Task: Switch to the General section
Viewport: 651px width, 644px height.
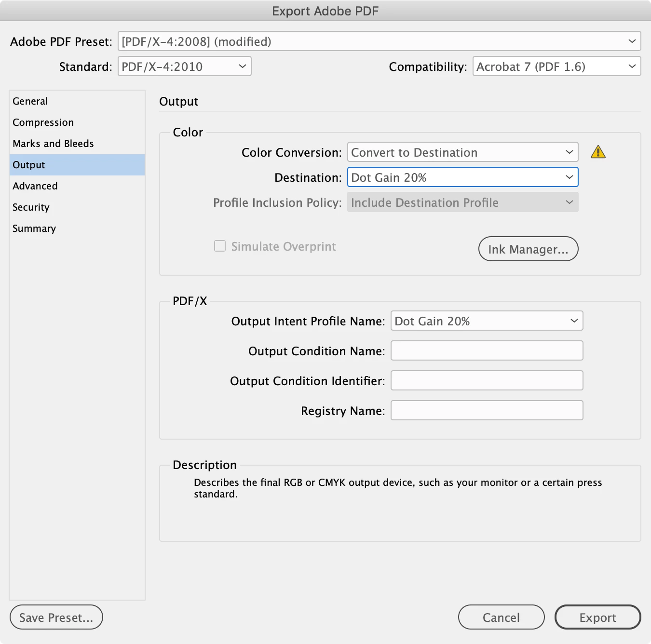Action: point(77,101)
